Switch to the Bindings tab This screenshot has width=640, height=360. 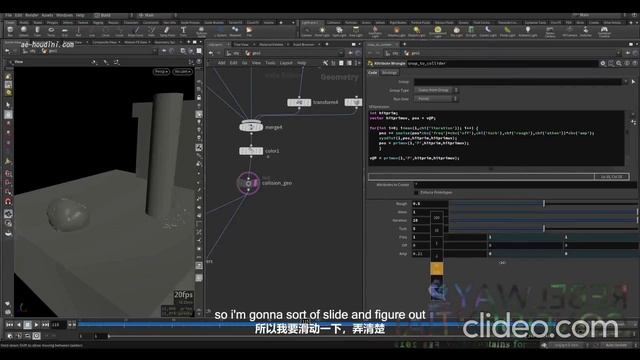pos(389,73)
